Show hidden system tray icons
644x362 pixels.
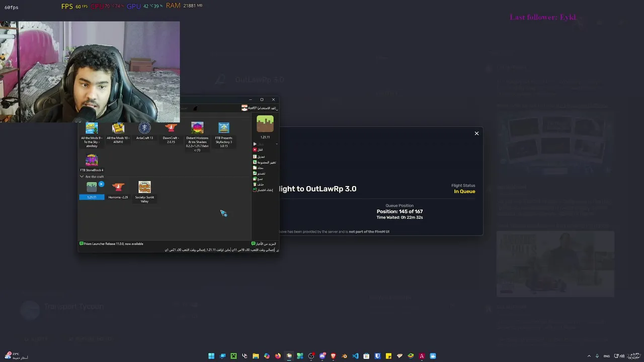coord(589,356)
